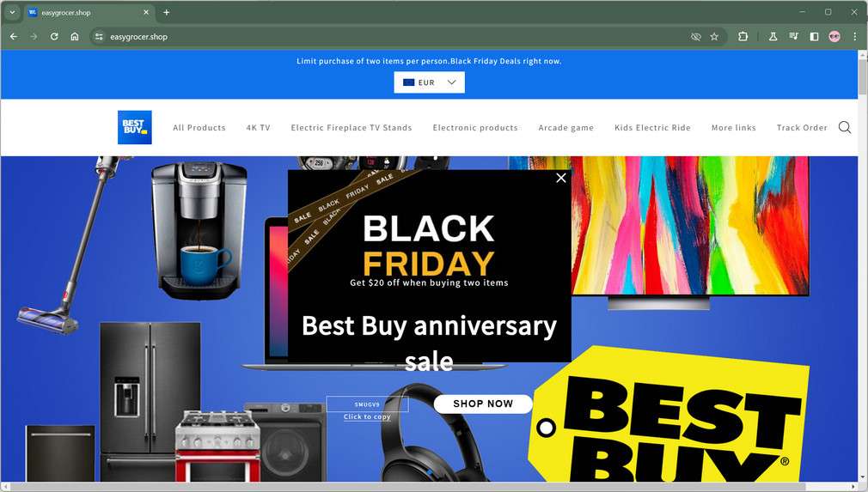Go to browser home page icon

(75, 36)
